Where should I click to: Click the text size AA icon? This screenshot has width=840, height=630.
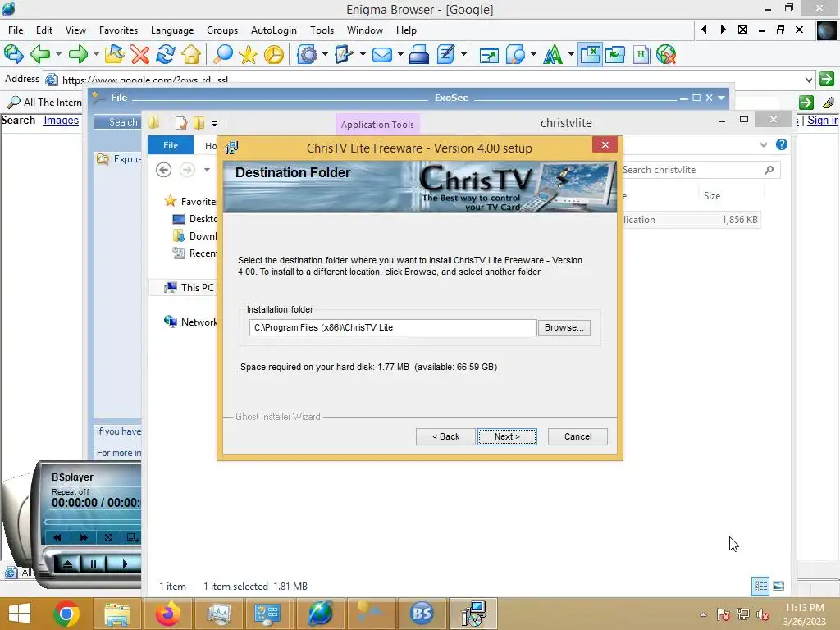(554, 54)
